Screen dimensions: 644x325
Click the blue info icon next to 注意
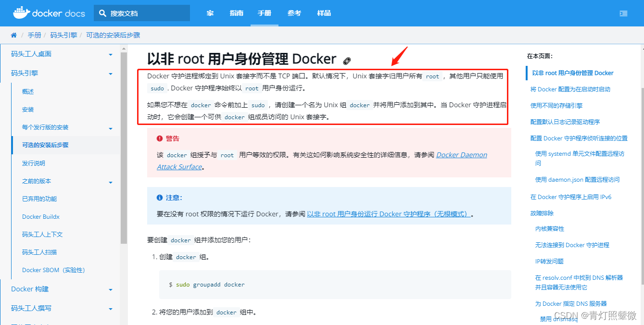click(x=160, y=198)
